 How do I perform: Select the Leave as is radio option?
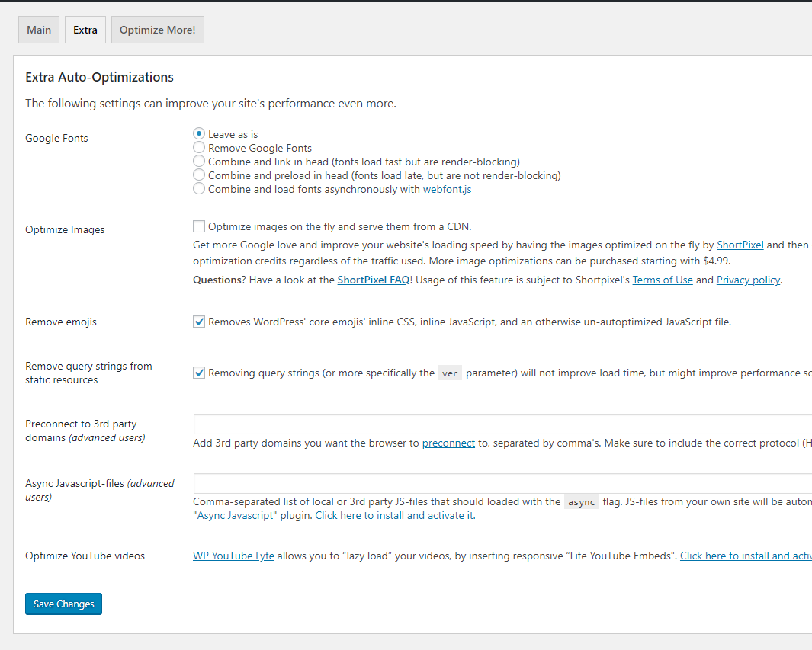199,134
